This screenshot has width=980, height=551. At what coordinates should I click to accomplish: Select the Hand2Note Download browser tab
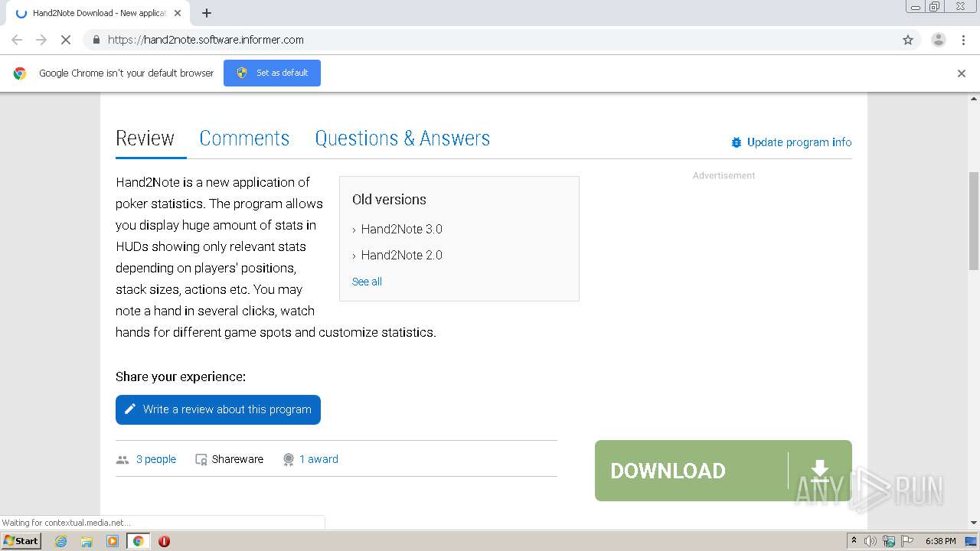tap(98, 13)
